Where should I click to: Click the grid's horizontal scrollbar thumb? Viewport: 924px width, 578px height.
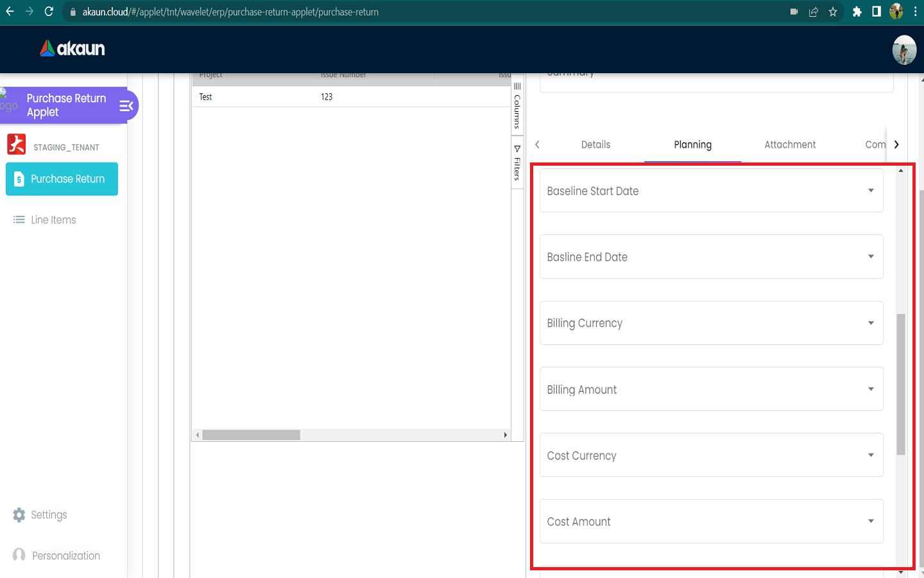click(251, 435)
